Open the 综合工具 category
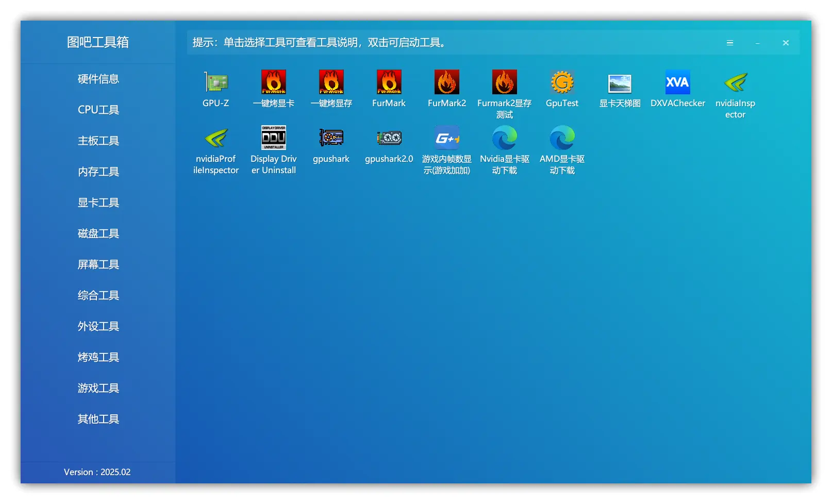Viewport: 832px width, 504px height. click(x=98, y=295)
